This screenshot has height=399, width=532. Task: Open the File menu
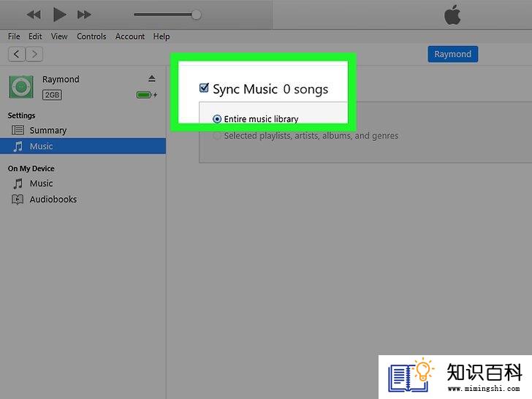click(14, 37)
